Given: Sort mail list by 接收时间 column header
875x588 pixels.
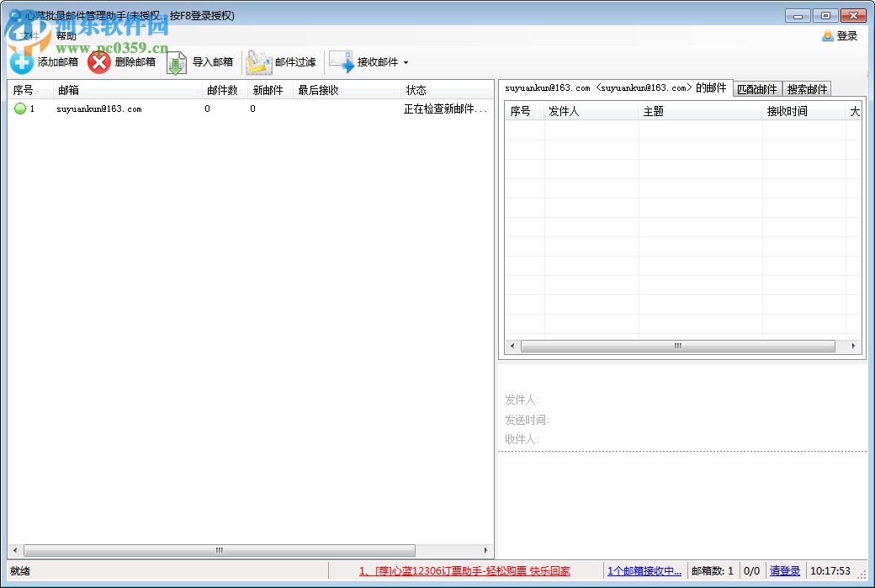Looking at the screenshot, I should [803, 112].
